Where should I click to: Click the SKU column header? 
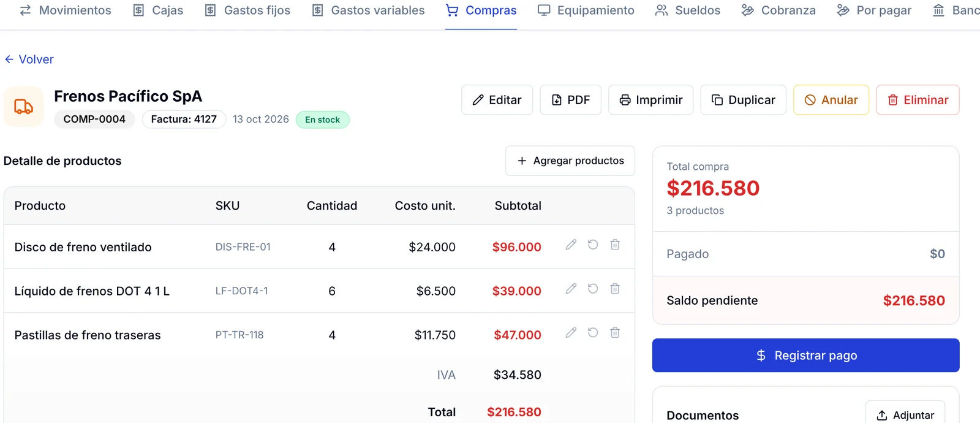click(227, 206)
